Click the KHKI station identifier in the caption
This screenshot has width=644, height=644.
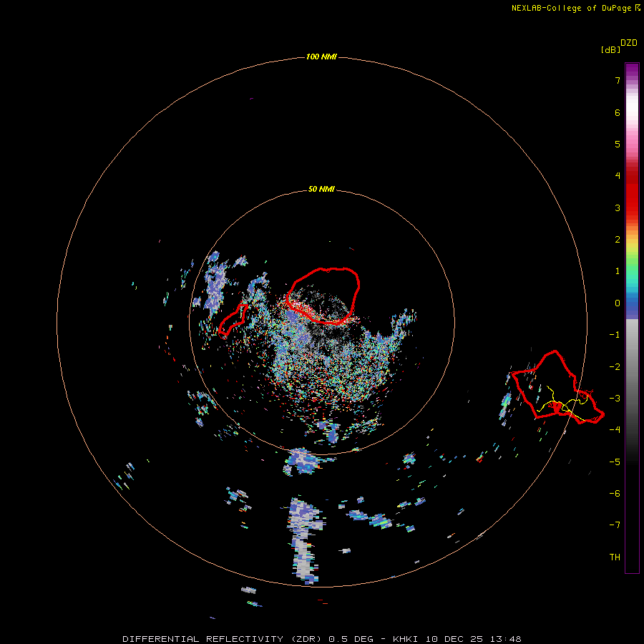406,639
